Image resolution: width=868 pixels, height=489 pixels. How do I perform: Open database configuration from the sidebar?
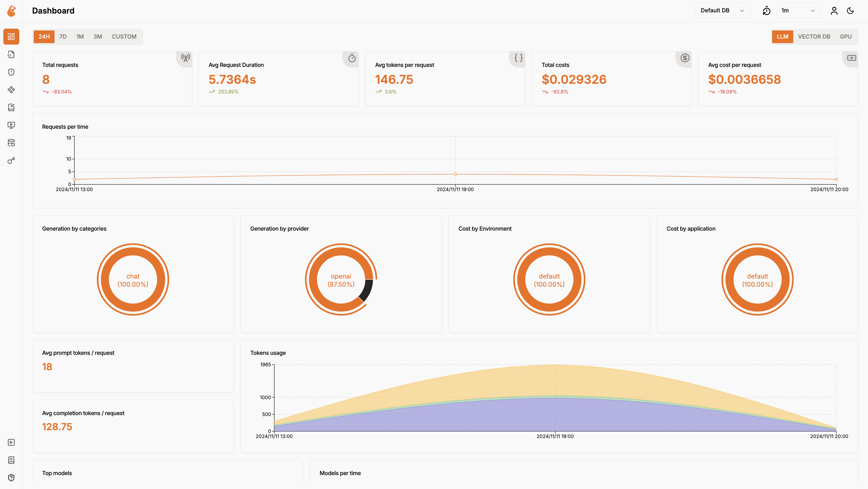pyautogui.click(x=11, y=143)
